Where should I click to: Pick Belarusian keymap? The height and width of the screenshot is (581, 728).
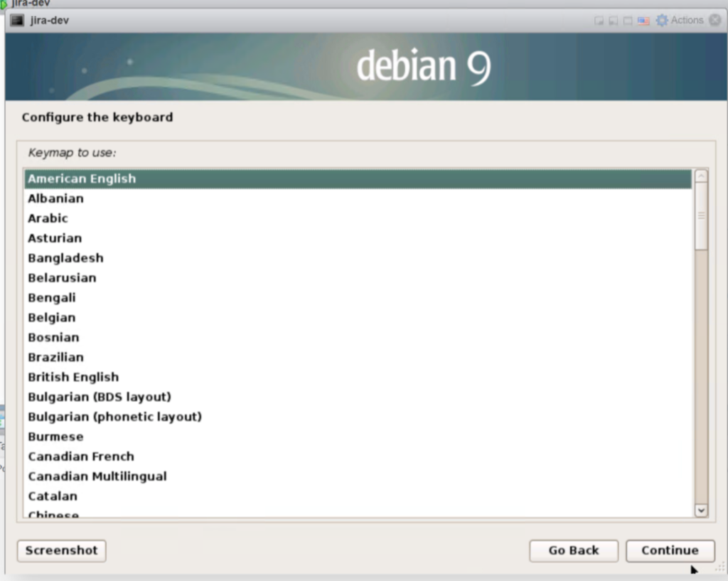[358, 278]
